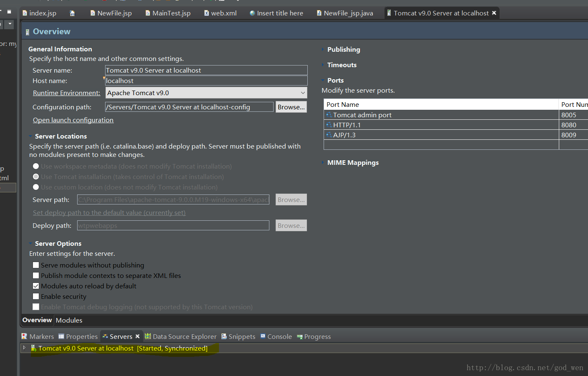
Task: Click the Host name field containing localhost
Action: 206,81
